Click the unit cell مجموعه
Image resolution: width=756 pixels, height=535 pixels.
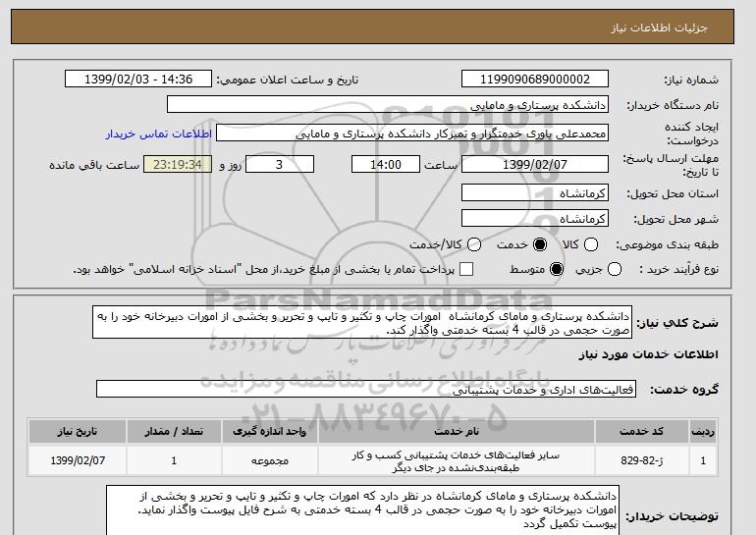point(270,460)
